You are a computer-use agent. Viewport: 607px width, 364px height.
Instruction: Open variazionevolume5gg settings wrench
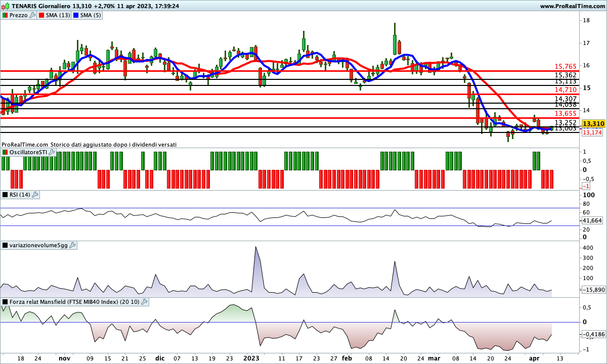(72, 245)
